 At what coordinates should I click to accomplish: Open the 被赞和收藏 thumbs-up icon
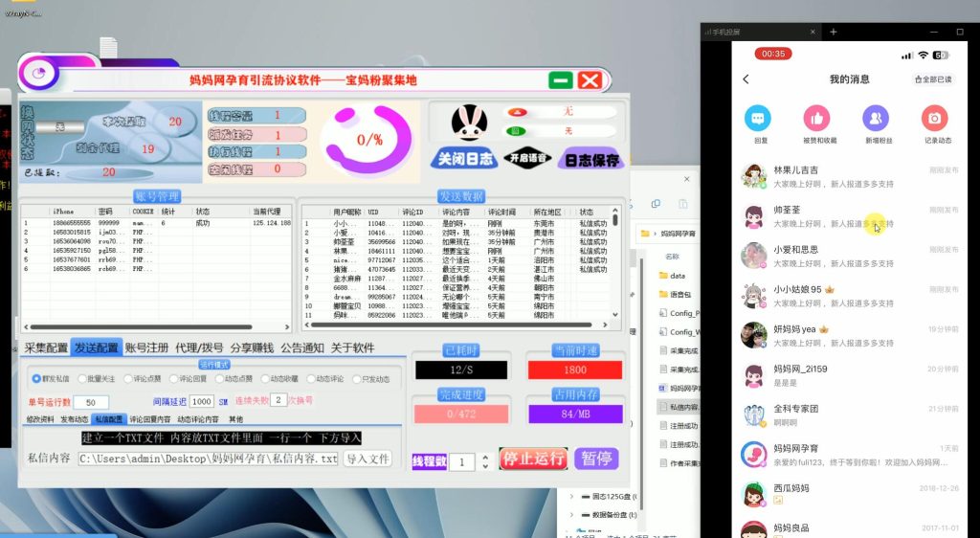pos(816,118)
